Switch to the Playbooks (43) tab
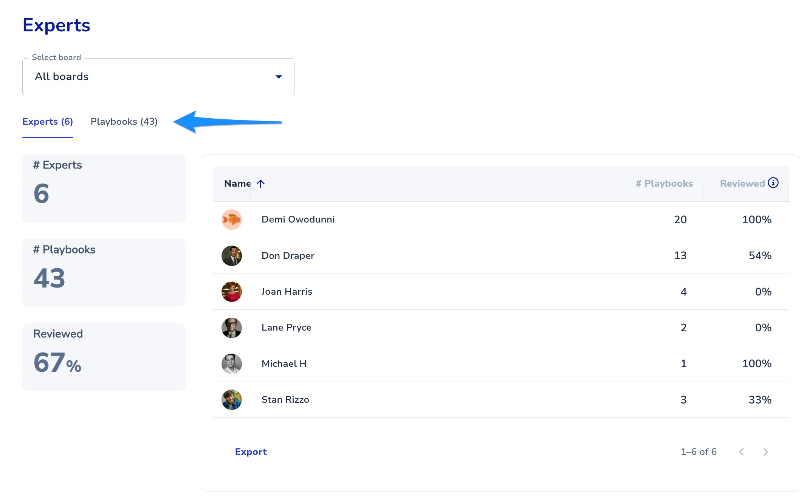812x504 pixels. click(x=124, y=122)
